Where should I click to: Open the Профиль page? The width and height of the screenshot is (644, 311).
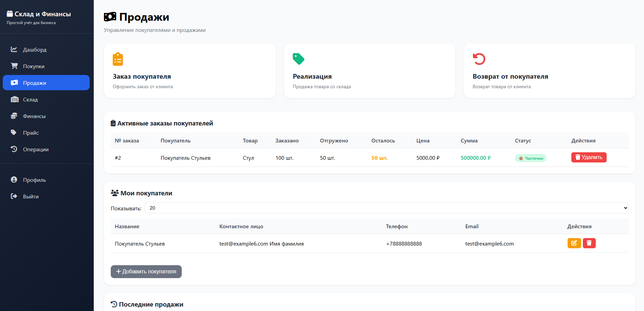34,180
